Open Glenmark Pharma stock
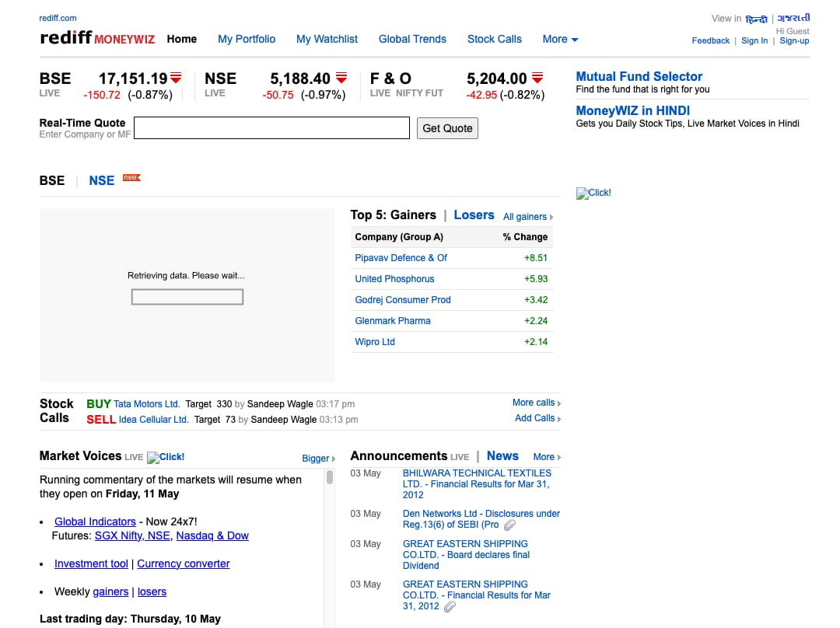Image resolution: width=840 pixels, height=628 pixels. [393, 321]
